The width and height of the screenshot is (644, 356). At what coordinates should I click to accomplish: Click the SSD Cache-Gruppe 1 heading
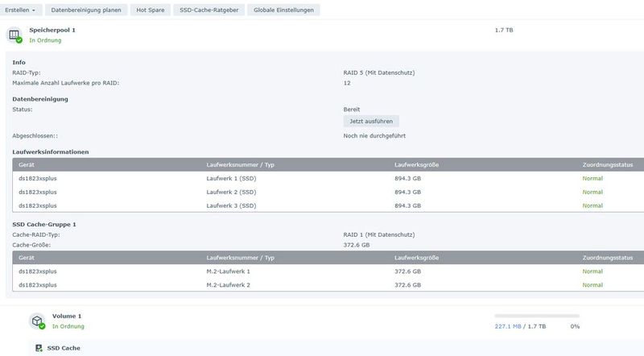click(44, 225)
